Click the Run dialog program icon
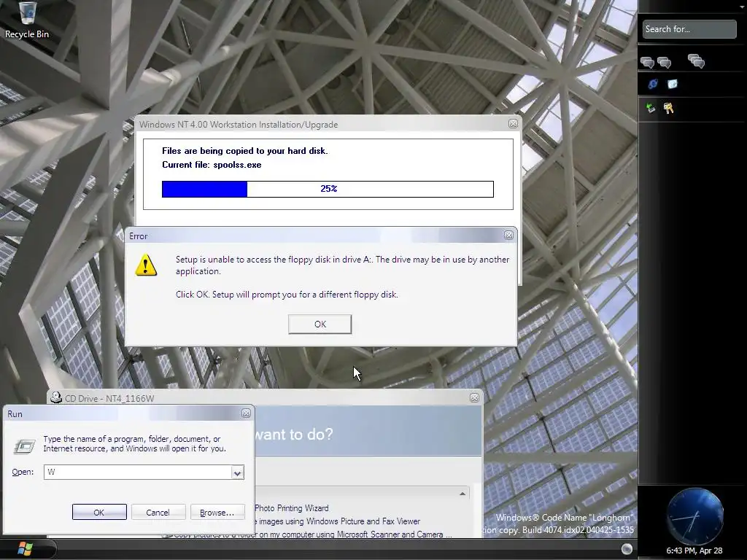 click(24, 446)
